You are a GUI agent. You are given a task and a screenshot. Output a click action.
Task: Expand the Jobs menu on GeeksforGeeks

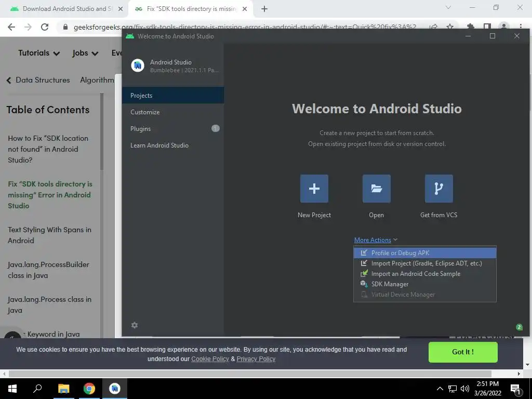click(x=85, y=53)
